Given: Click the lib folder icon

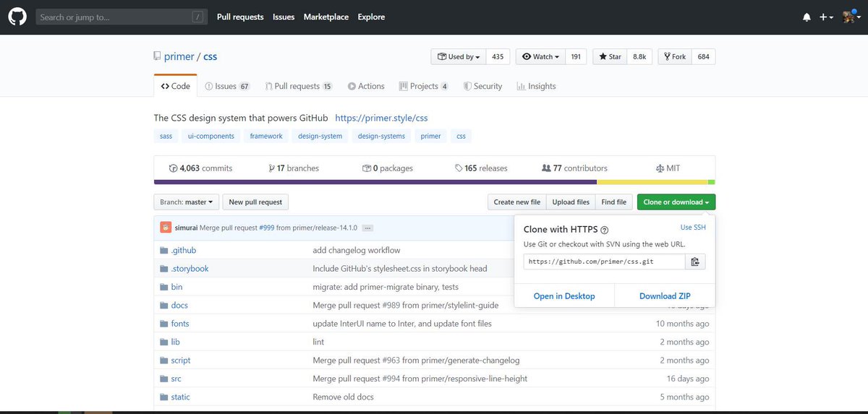Looking at the screenshot, I should pyautogui.click(x=164, y=342).
